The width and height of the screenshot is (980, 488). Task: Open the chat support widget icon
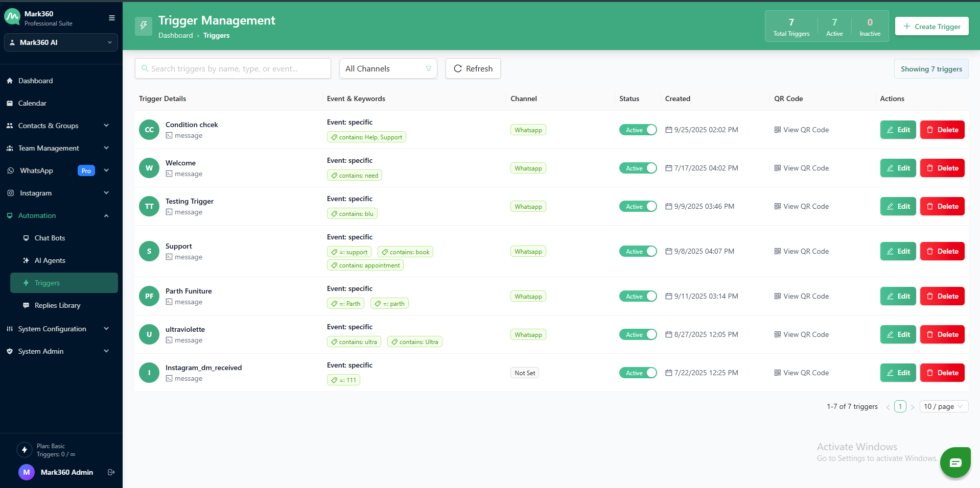[955, 462]
